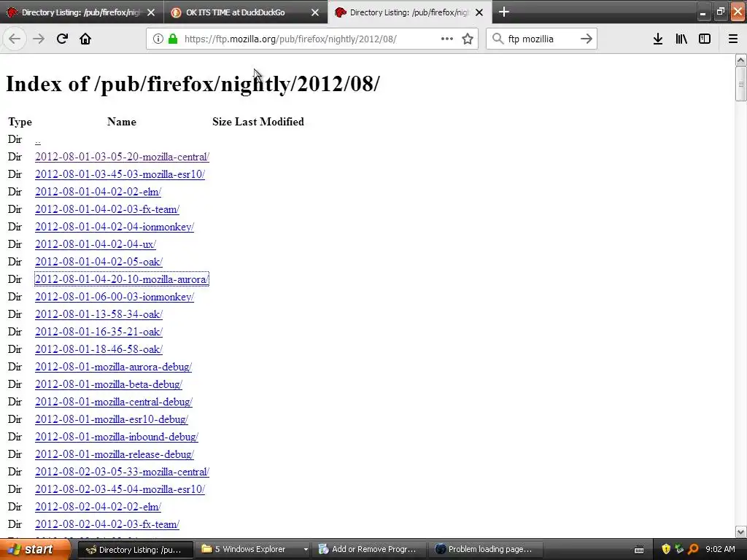Open the parent directory link
This screenshot has width=747, height=560.
[38, 140]
